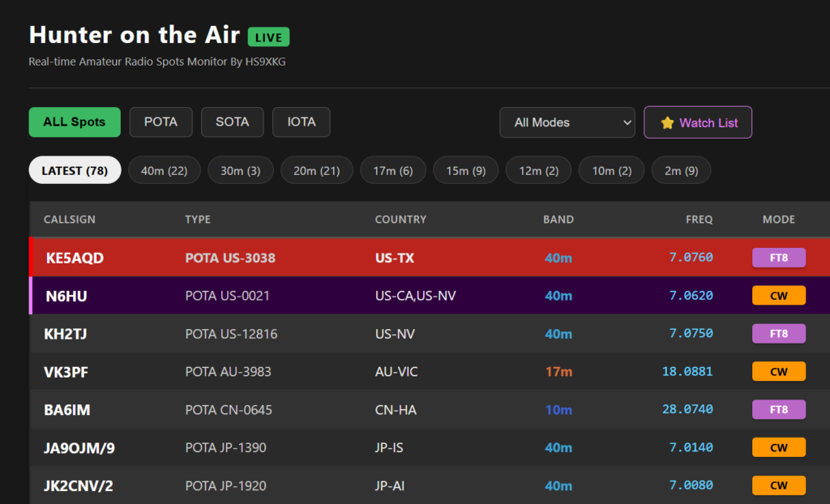Select the 2m (9) band tab
This screenshot has height=504, width=830.
(x=680, y=170)
